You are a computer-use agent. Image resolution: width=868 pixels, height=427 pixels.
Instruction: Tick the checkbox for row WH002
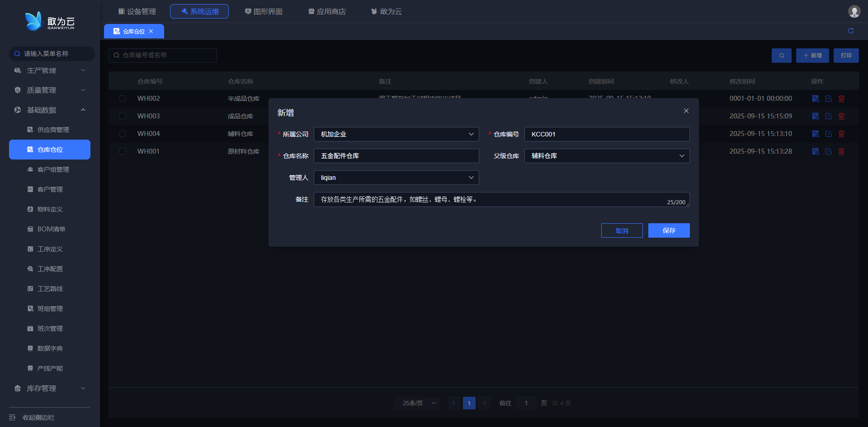(123, 99)
